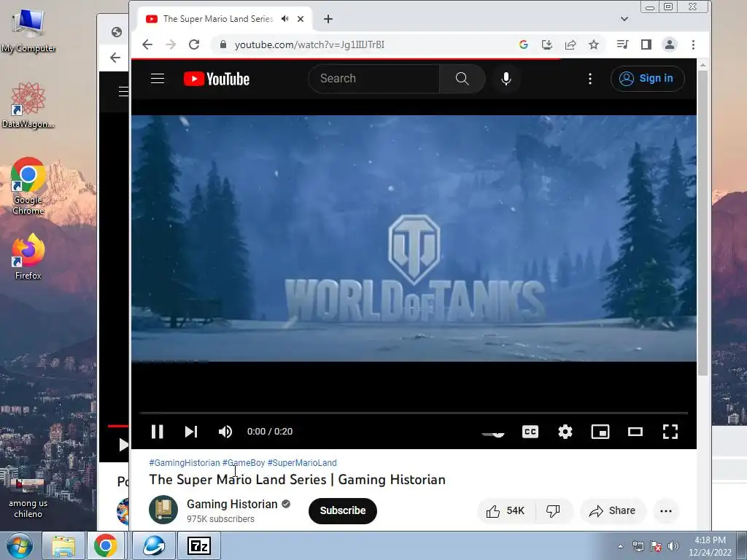Click Chrome icon on taskbar

point(105,545)
